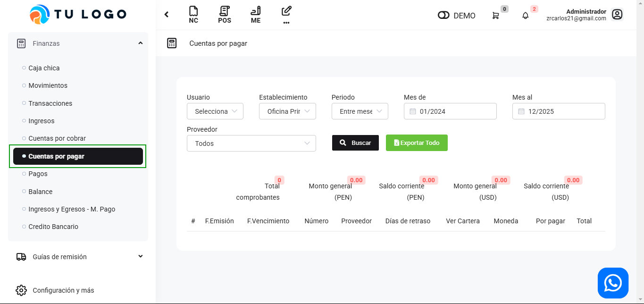
Task: Open the Caja chica menu item
Action: point(44,68)
